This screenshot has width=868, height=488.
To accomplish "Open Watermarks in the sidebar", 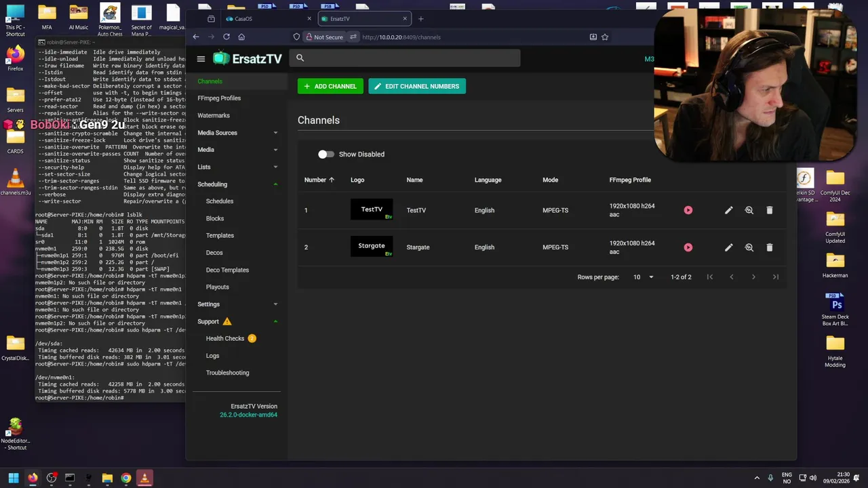I will pos(214,115).
